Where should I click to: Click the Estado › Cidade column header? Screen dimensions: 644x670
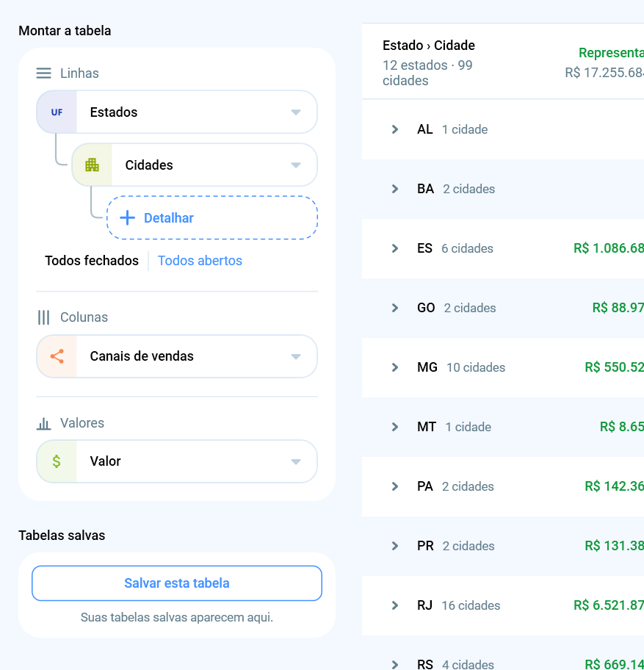pyautogui.click(x=429, y=46)
